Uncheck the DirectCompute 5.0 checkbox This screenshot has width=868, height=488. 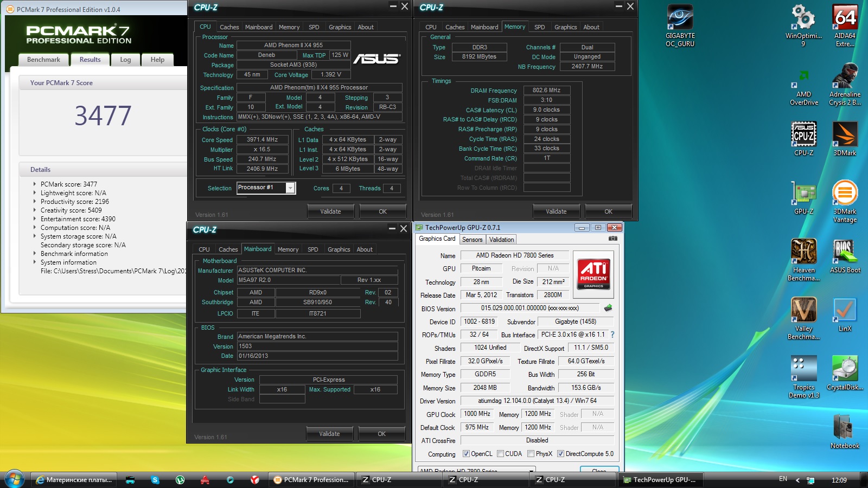click(x=560, y=454)
